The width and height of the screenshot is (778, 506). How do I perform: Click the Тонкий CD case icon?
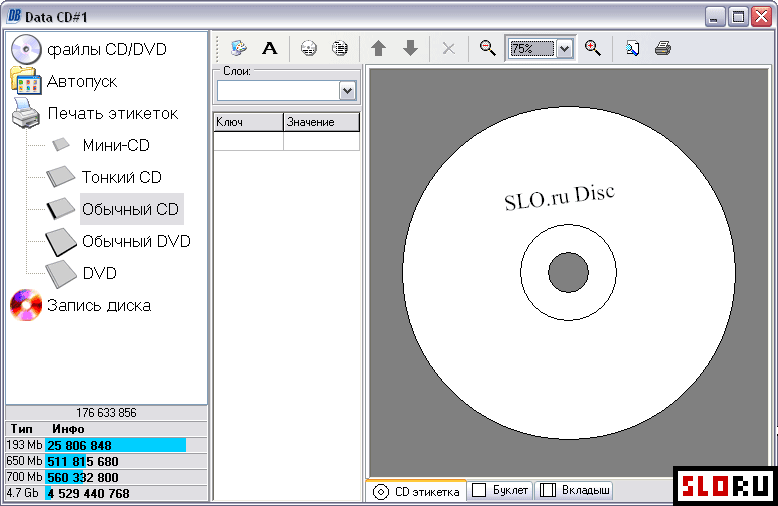click(x=61, y=177)
